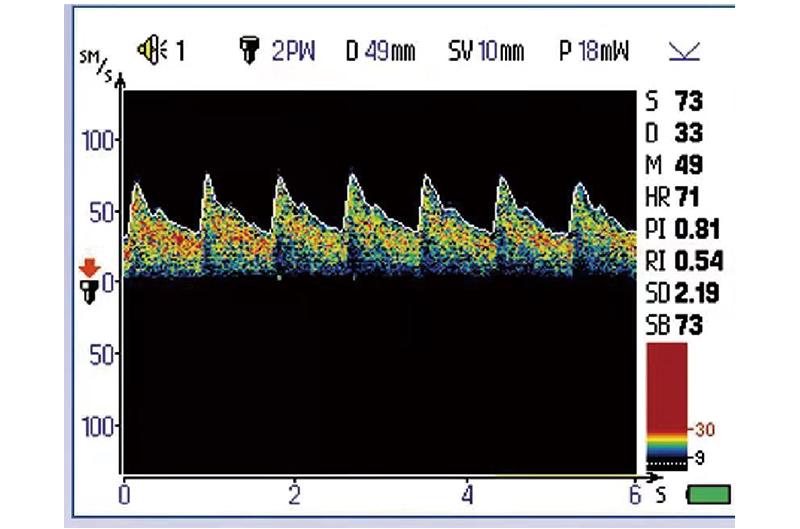Viewport: 800px width, 529px height.
Task: Click the SB 73 value
Action: click(675, 326)
